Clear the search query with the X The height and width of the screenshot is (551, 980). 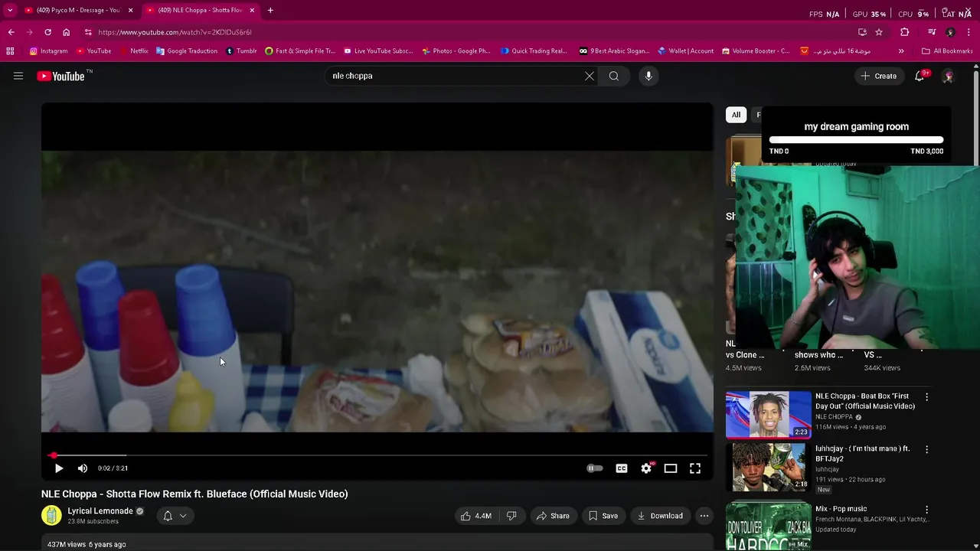tap(590, 76)
